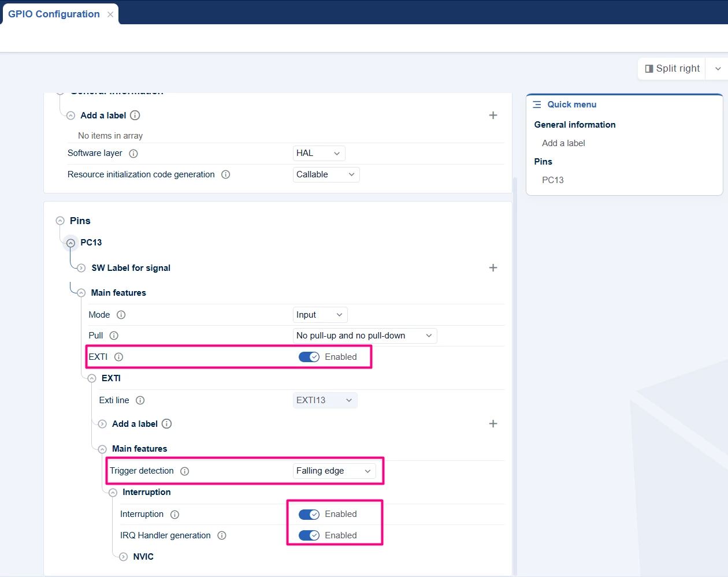
Task: Jump to PC13 in Quick menu
Action: 552,180
